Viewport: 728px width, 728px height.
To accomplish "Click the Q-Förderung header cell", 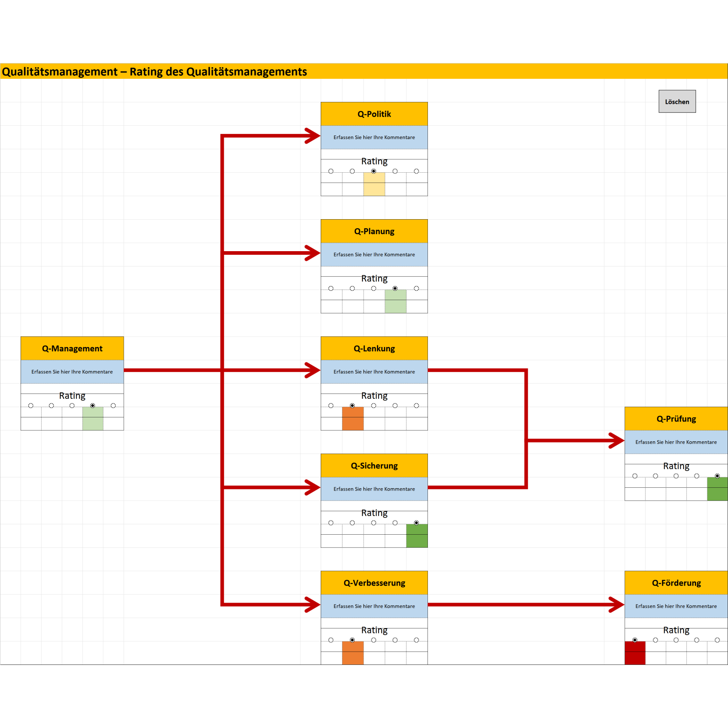I will (676, 583).
